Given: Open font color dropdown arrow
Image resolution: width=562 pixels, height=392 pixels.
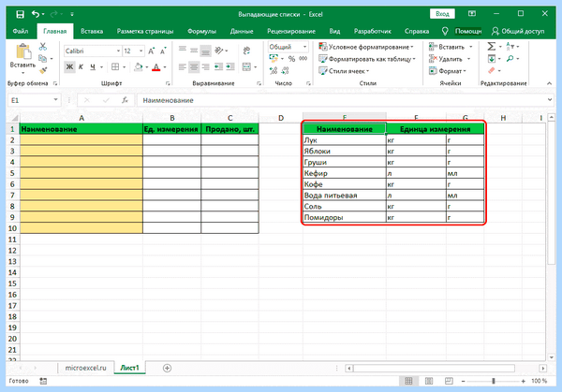Looking at the screenshot, I should coord(165,67).
